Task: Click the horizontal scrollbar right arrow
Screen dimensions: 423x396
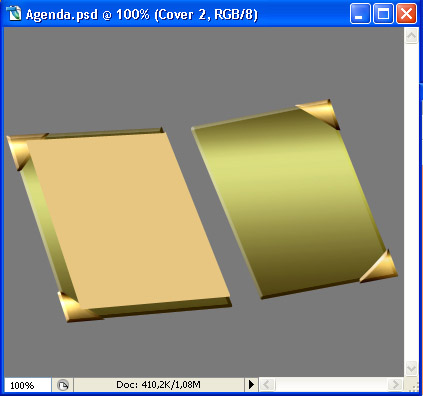Action: click(x=396, y=385)
